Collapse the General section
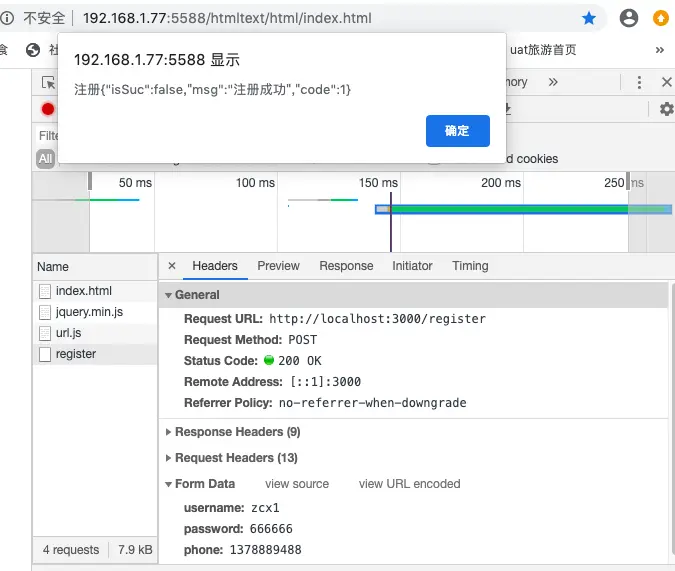 click(168, 295)
